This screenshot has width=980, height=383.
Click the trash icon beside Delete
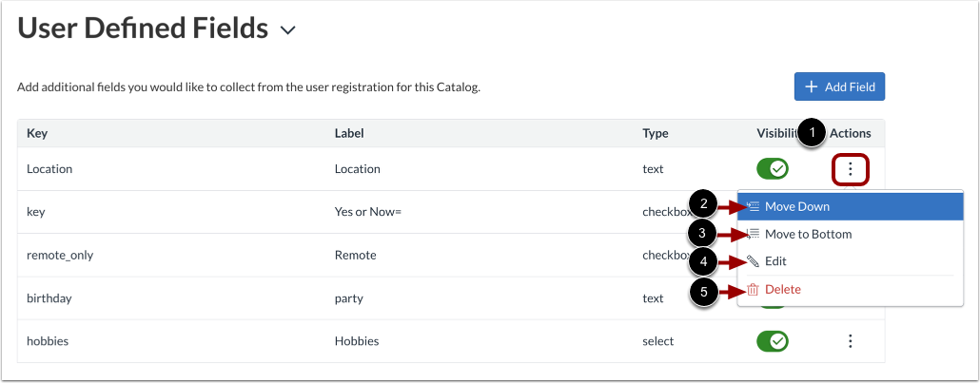pos(754,289)
